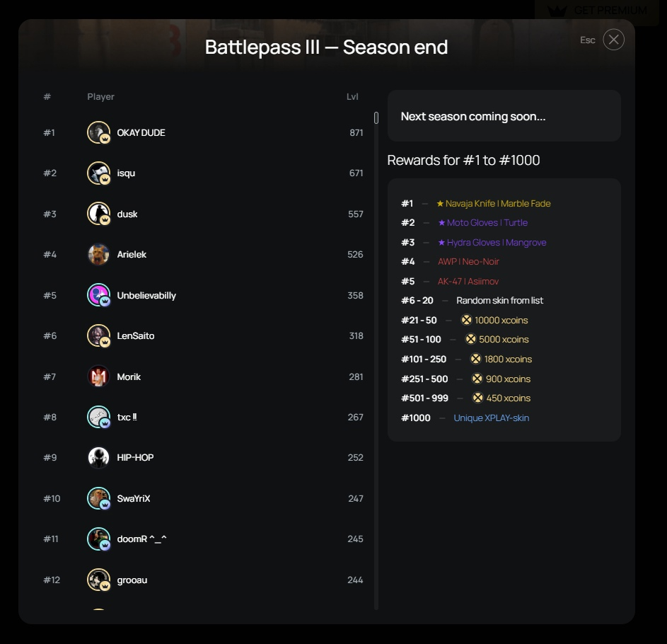Select player name grooau
The width and height of the screenshot is (667, 644).
click(132, 580)
